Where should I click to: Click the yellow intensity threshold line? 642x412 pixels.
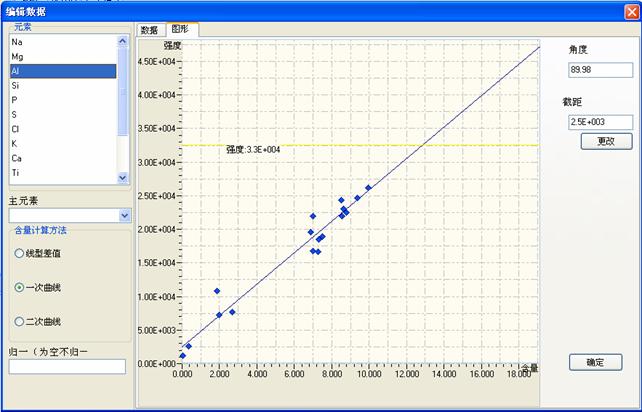tap(400, 145)
